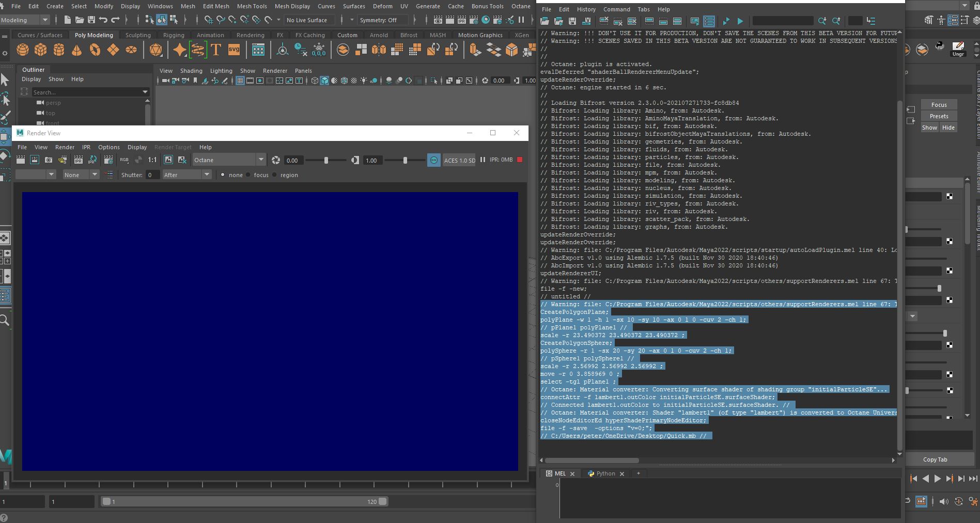Click the undo arrow in Maya toolbar
This screenshot has width=980, height=523.
point(103,20)
